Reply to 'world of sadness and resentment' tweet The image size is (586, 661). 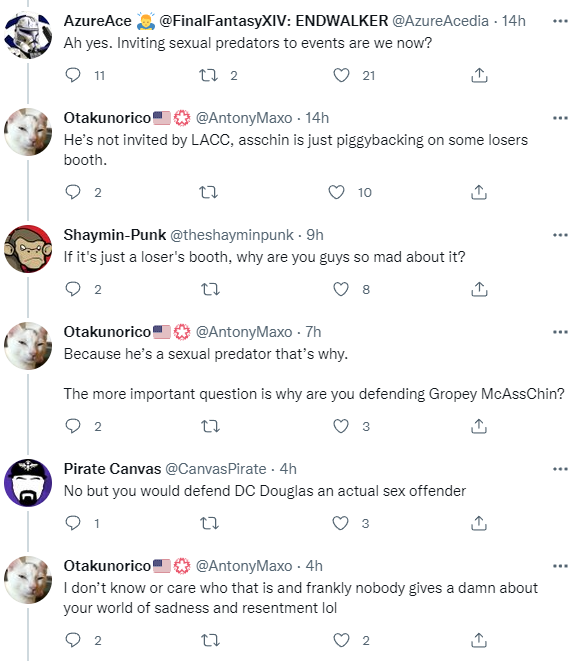(x=73, y=640)
